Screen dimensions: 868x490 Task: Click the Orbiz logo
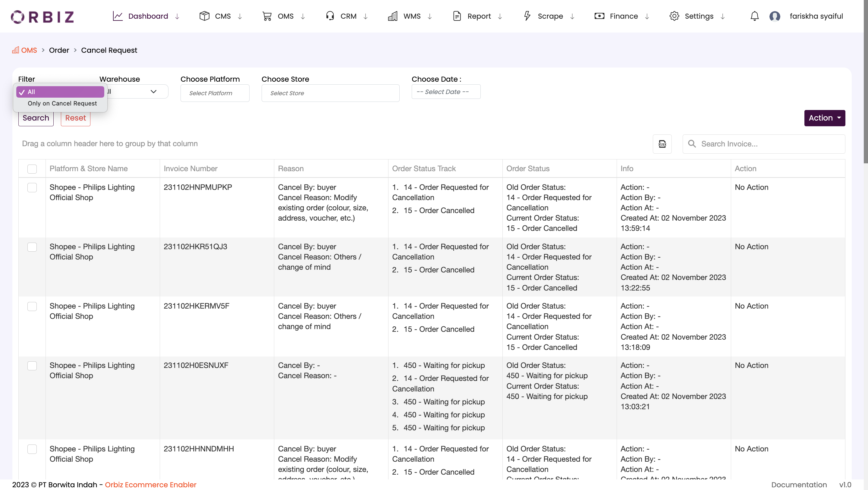coord(42,17)
